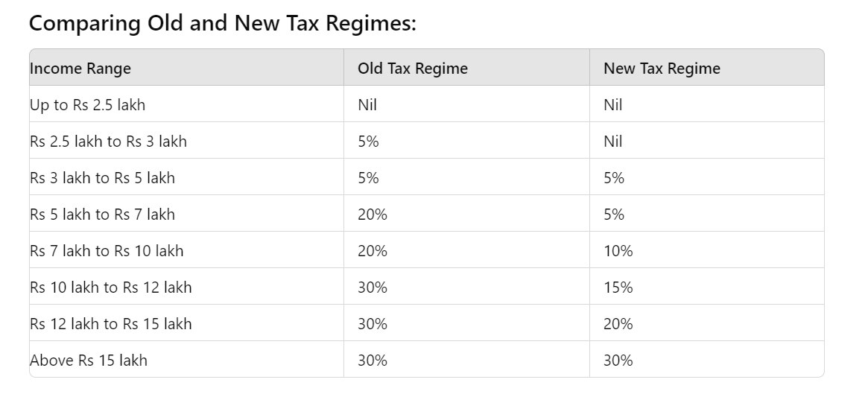
Task: Click the New Tax Regime 20% rate cell
Action: click(x=618, y=324)
